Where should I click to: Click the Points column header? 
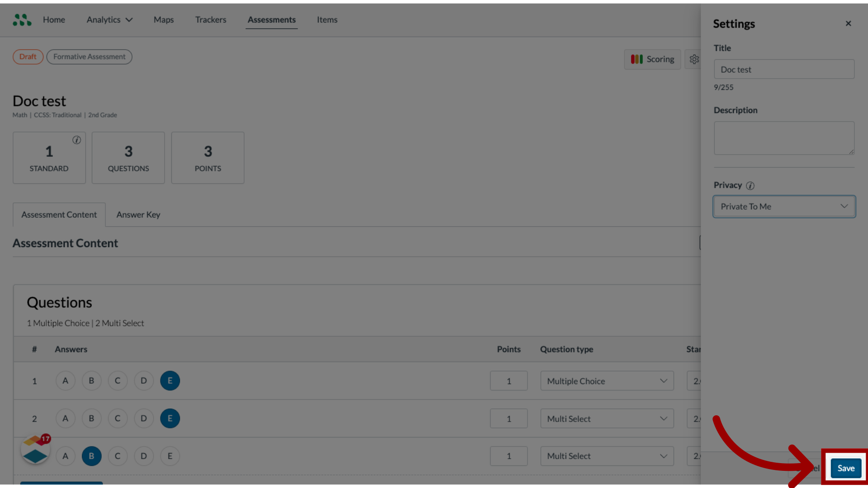(509, 349)
